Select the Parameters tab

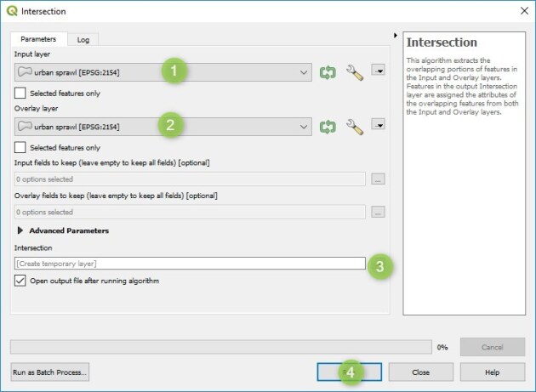pos(38,39)
